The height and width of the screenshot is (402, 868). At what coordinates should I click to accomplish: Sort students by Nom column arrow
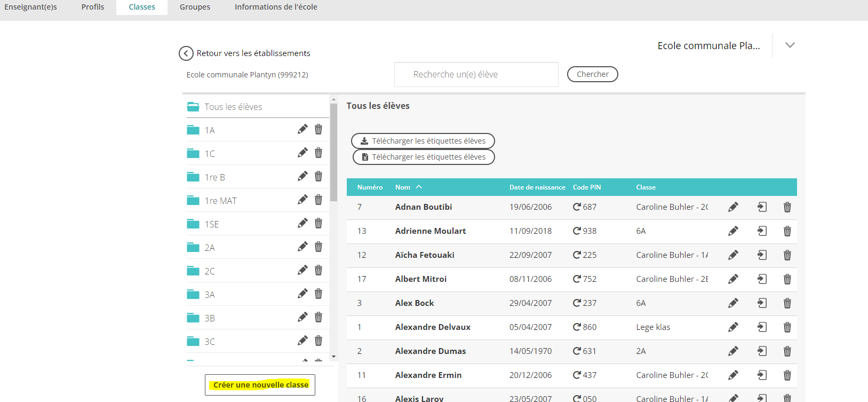click(419, 187)
